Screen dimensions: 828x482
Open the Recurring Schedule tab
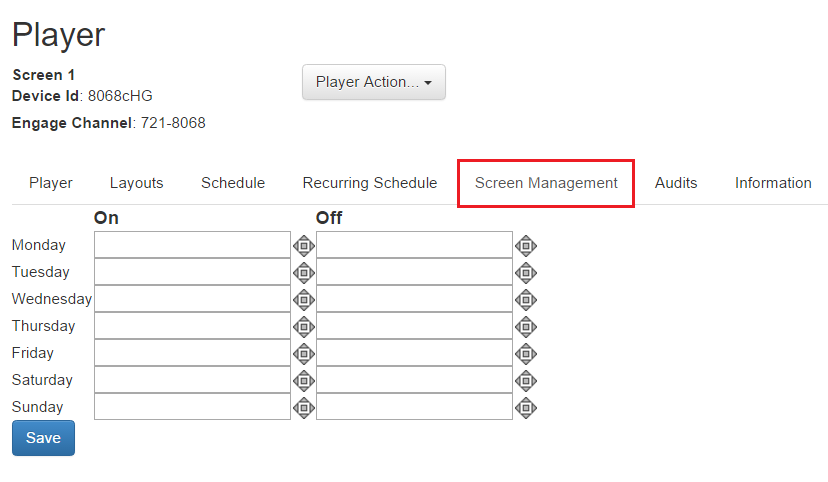[x=370, y=183]
